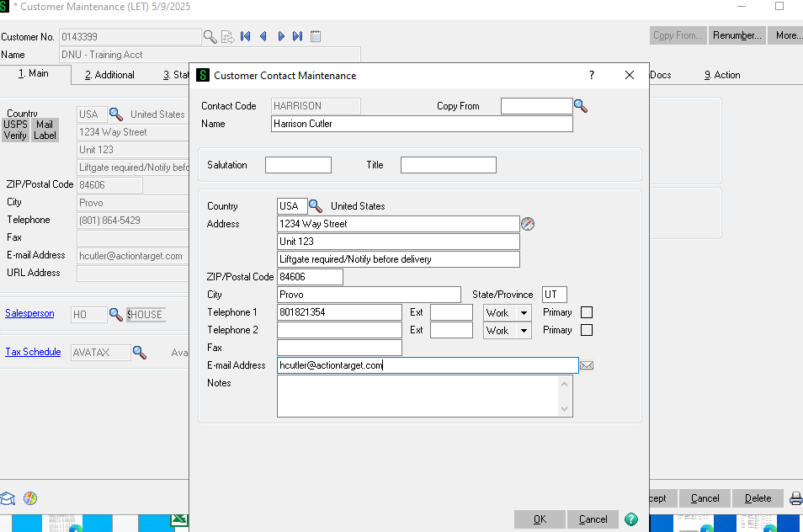Go to the next customer record
The width and height of the screenshot is (803, 532).
click(x=280, y=36)
